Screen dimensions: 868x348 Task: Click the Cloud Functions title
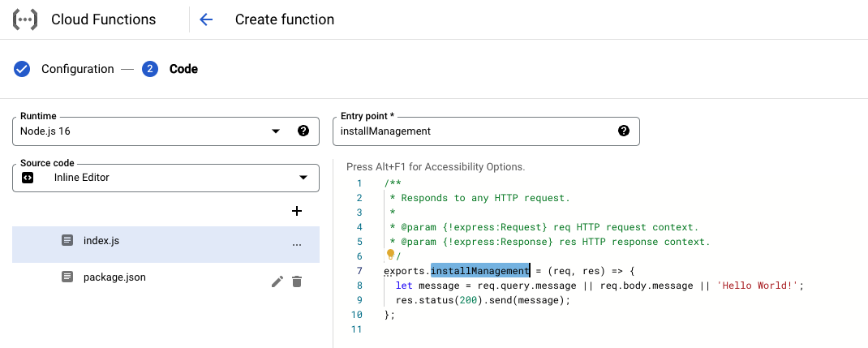pos(104,19)
